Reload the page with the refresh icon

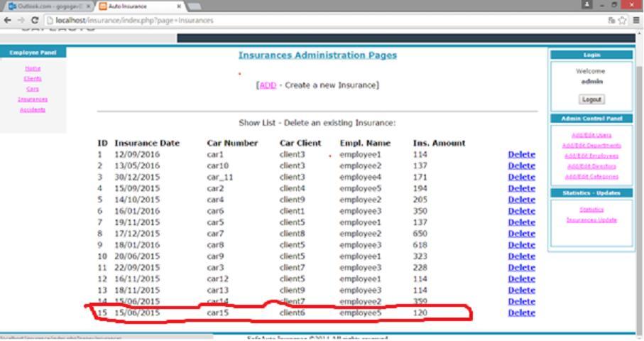coord(35,20)
